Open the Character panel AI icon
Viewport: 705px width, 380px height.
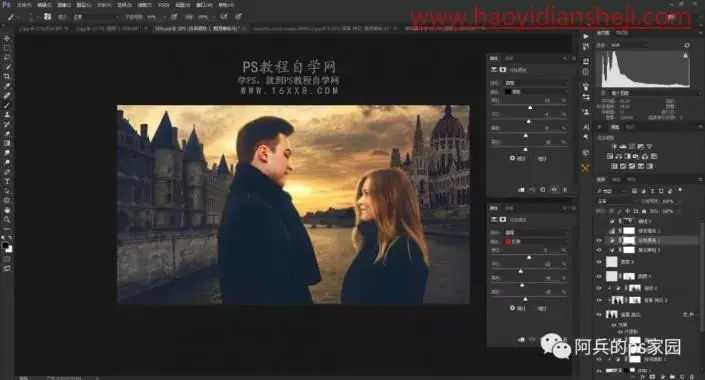(x=585, y=127)
